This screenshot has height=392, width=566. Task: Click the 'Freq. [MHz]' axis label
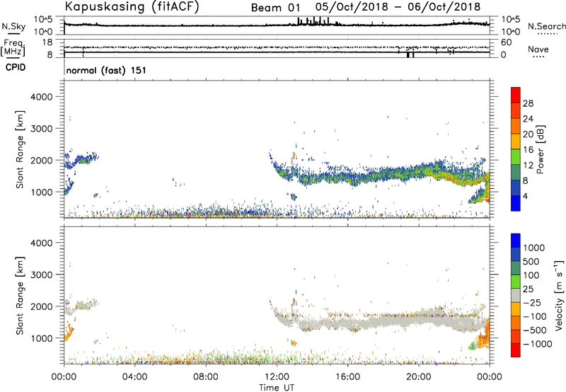13,47
